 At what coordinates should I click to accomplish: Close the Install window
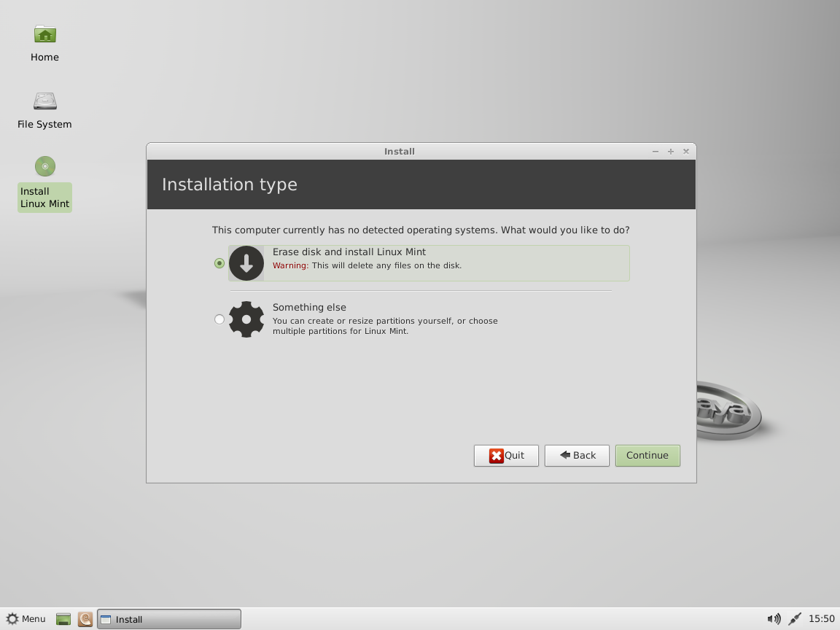(x=685, y=152)
